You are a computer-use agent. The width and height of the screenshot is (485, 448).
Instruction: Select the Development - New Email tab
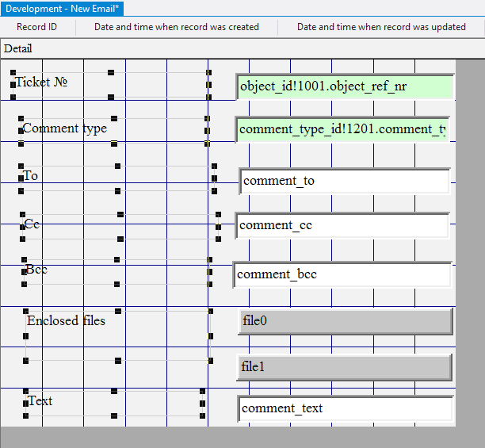point(63,8)
